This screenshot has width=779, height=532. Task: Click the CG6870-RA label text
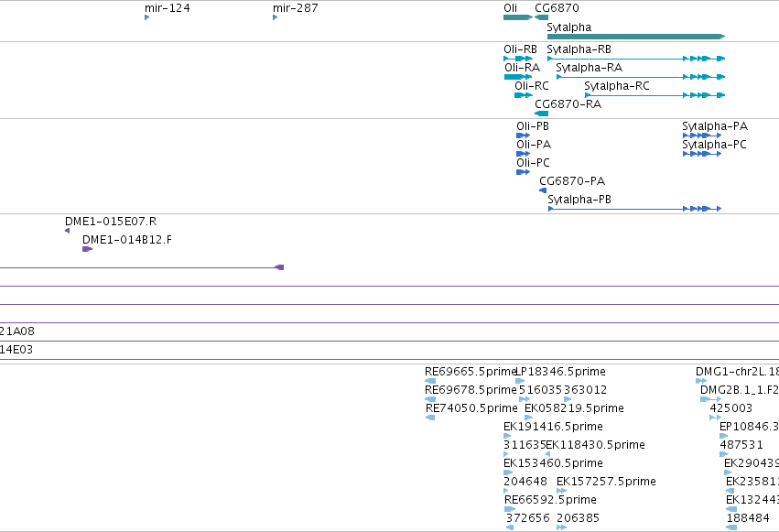(568, 104)
